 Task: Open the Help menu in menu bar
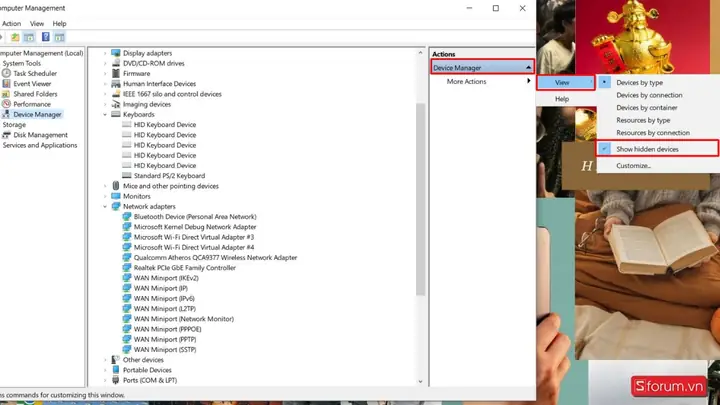59,23
